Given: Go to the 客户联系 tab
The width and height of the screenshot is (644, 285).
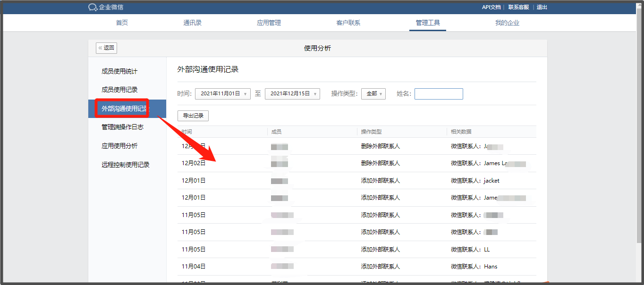Looking at the screenshot, I should point(348,23).
